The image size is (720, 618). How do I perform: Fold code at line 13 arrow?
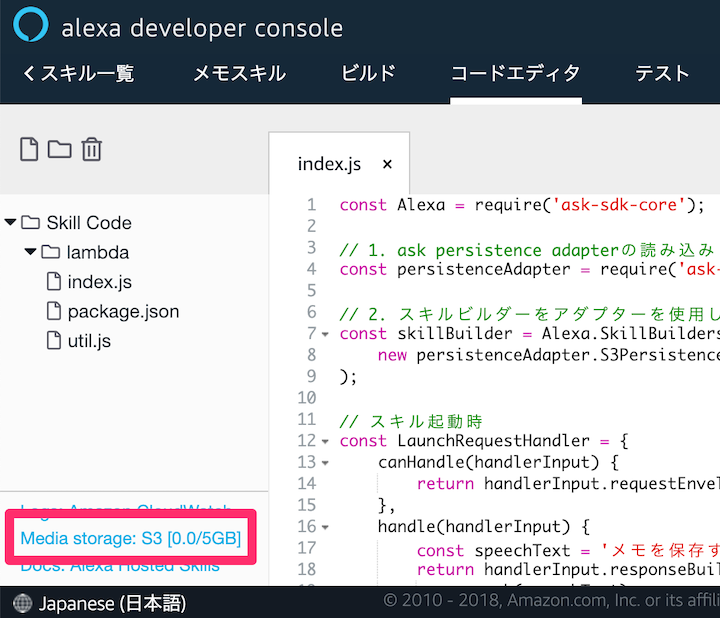(325, 463)
